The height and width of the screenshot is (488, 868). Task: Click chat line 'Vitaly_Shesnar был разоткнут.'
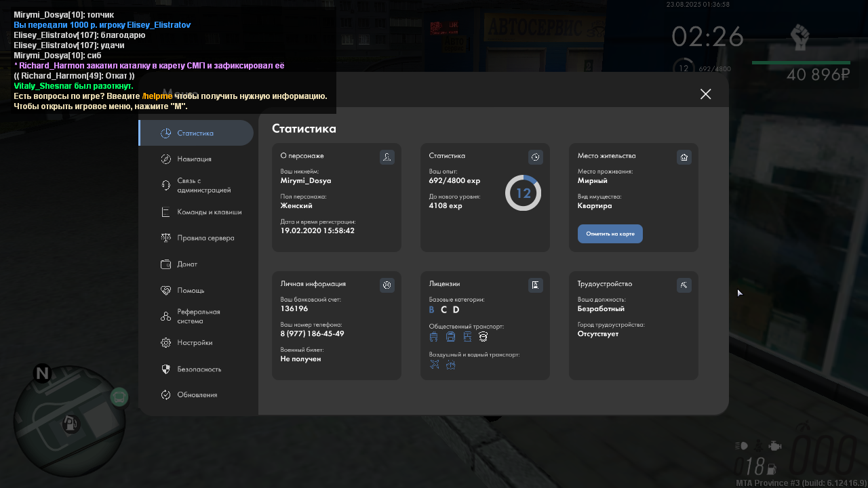[x=74, y=86]
